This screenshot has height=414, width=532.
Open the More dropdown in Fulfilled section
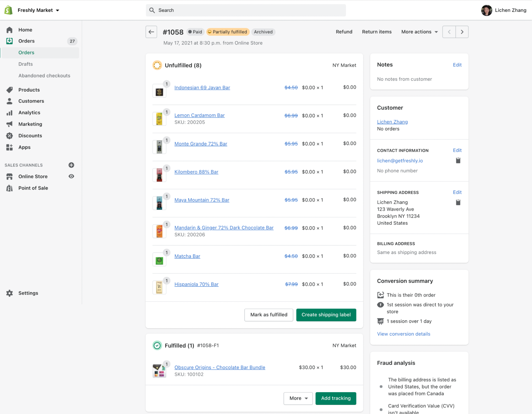click(298, 398)
